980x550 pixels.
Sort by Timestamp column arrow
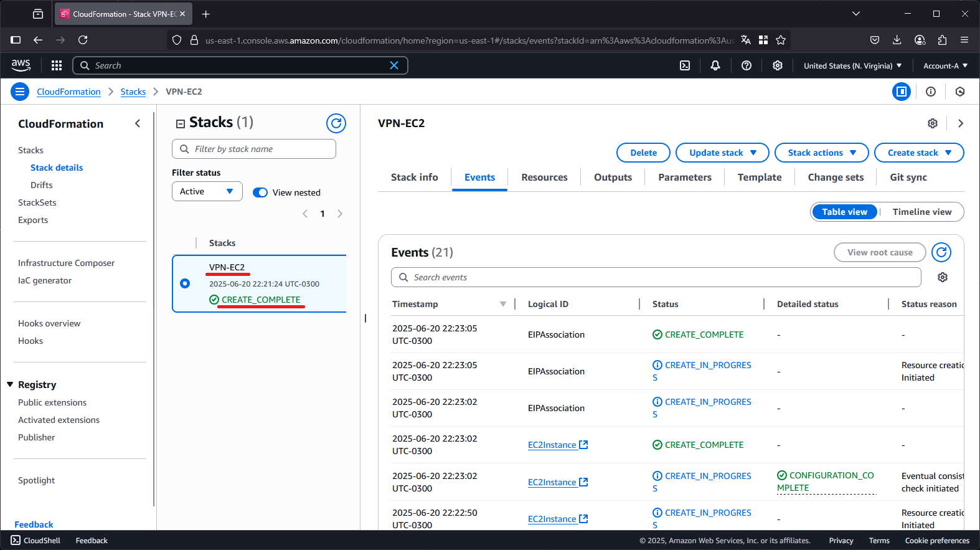tap(503, 304)
